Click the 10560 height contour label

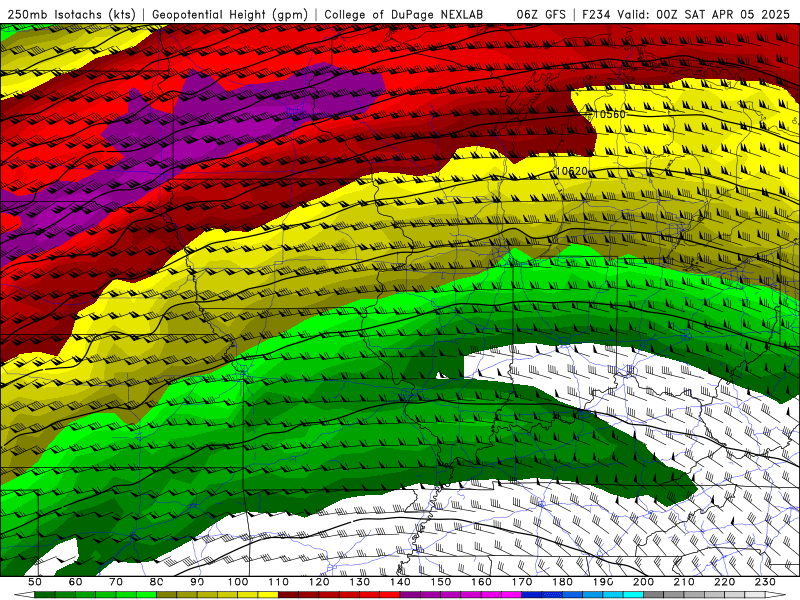tap(609, 114)
